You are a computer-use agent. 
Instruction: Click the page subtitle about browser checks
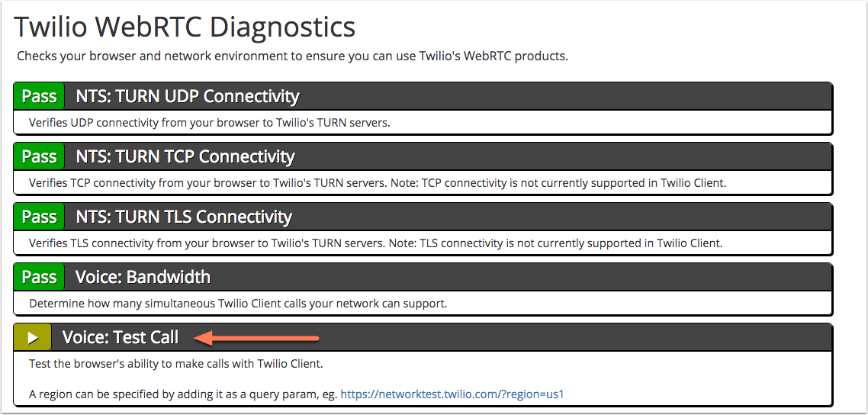pos(292,56)
